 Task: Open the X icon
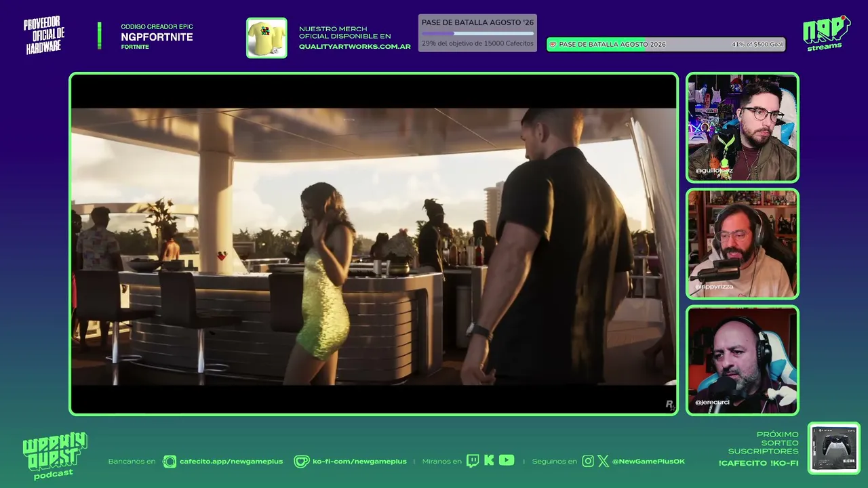pos(603,461)
